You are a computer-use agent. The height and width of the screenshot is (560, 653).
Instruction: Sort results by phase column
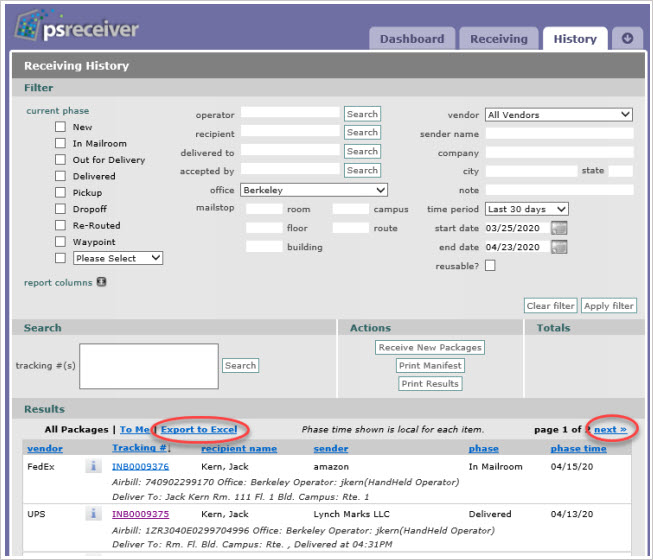coord(484,448)
